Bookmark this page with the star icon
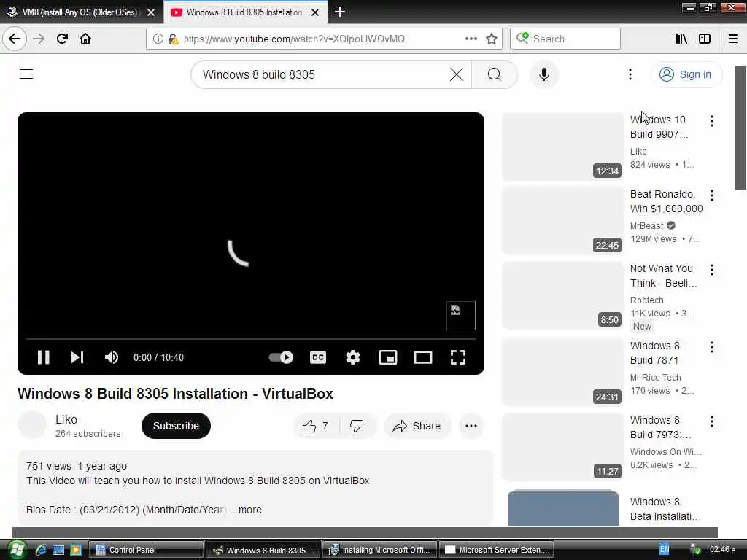747x560 pixels. pos(492,39)
